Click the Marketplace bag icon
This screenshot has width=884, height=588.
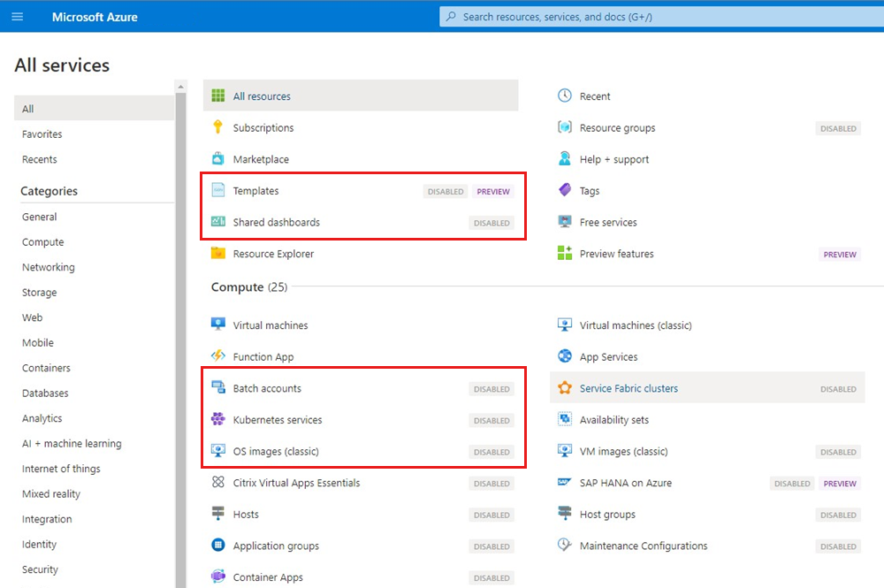[217, 159]
